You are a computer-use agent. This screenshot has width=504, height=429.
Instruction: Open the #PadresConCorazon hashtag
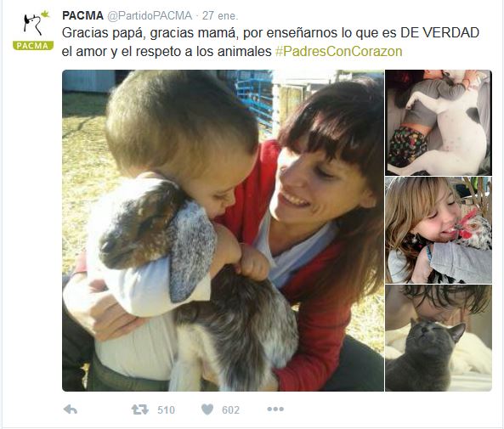pyautogui.click(x=339, y=52)
